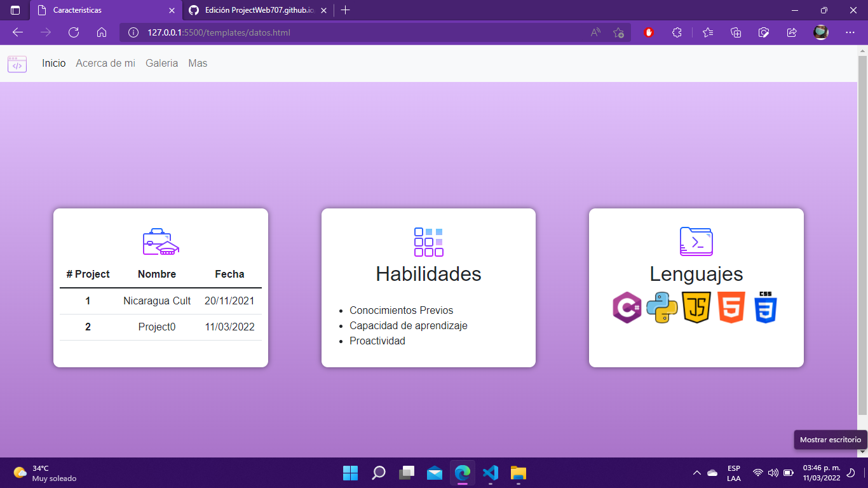Click the JavaScript JS logo

click(x=696, y=308)
